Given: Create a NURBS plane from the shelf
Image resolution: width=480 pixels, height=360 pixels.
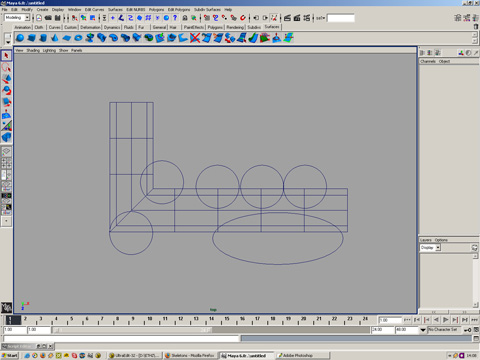Looking at the screenshot, I should (67, 38).
